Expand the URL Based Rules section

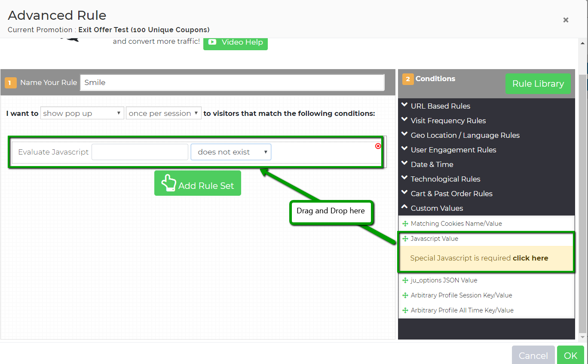pyautogui.click(x=440, y=106)
